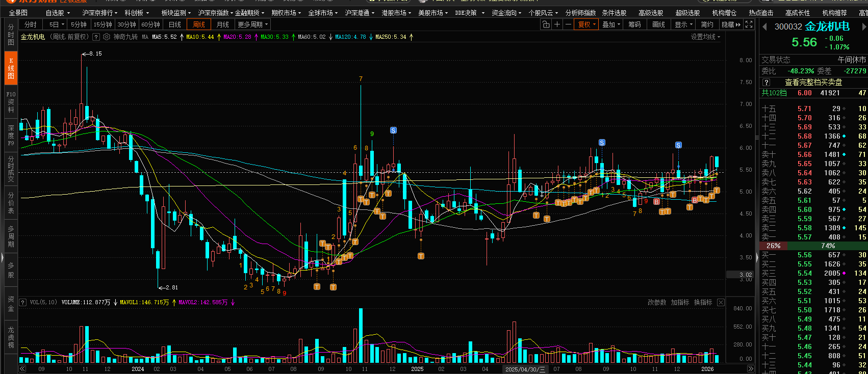The image size is (868, 374).
Task: Open 机构增仓 menu item
Action: (724, 13)
